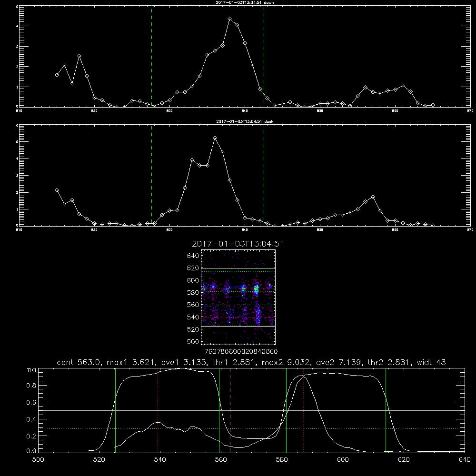The image size is (476, 476).
Task: Click the highest diamond marker in dawn plot
Action: (x=230, y=19)
